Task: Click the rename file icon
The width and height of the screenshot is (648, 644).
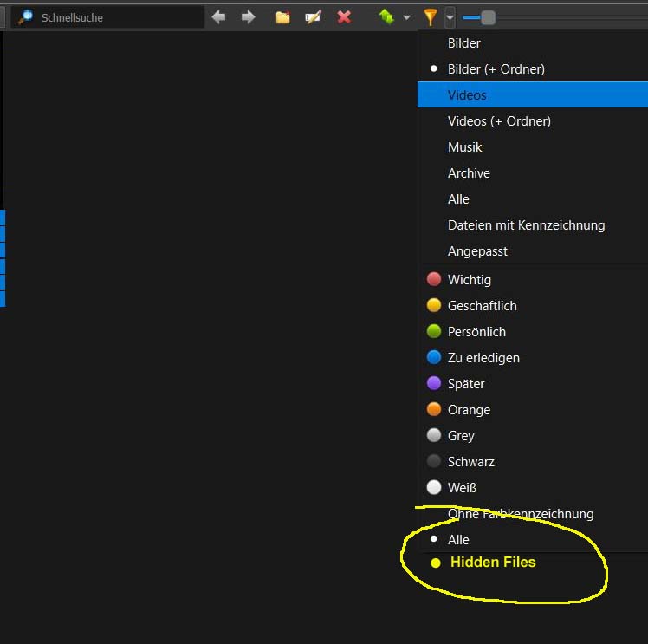Action: point(313,16)
